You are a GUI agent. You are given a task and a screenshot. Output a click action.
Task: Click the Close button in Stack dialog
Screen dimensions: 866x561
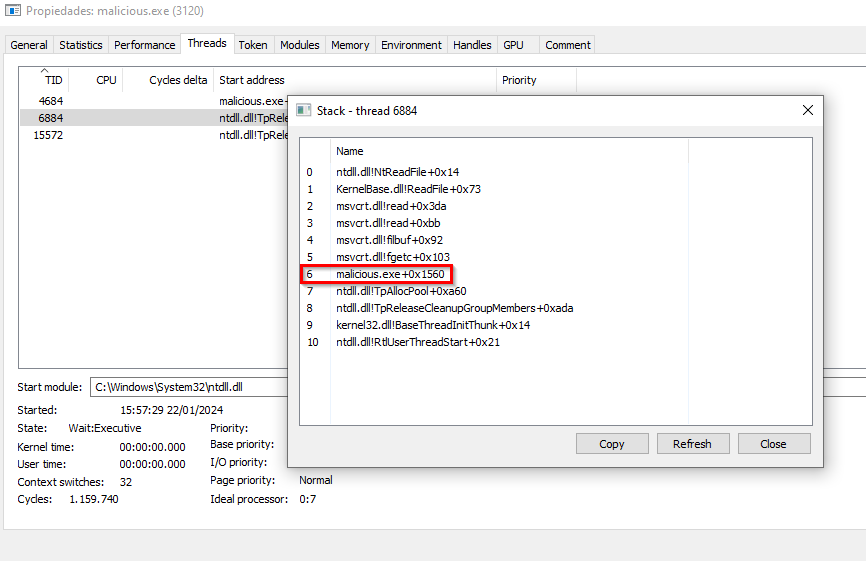[x=773, y=444]
